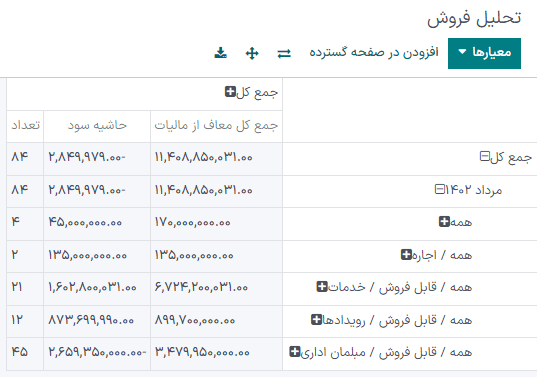Sort by تعداد column header
This screenshot has width=537, height=377.
[25, 126]
